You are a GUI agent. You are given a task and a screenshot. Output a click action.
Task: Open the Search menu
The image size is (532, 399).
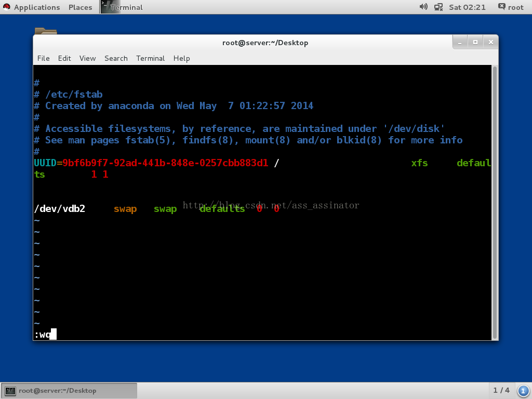click(x=116, y=58)
